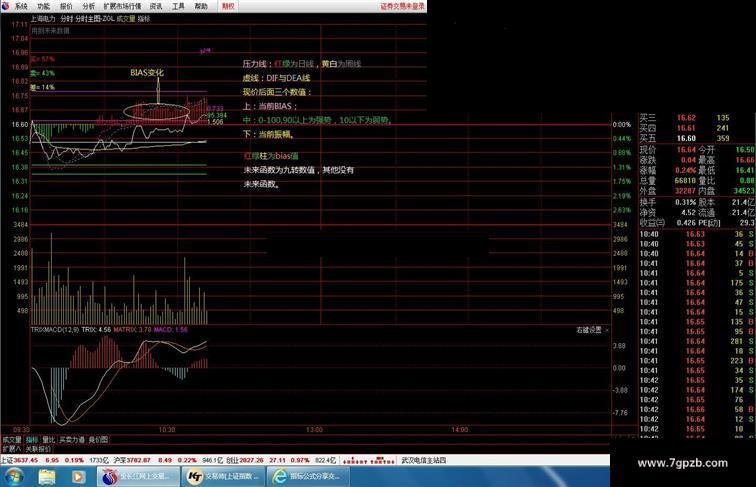Open the 分析 menu

click(x=89, y=6)
